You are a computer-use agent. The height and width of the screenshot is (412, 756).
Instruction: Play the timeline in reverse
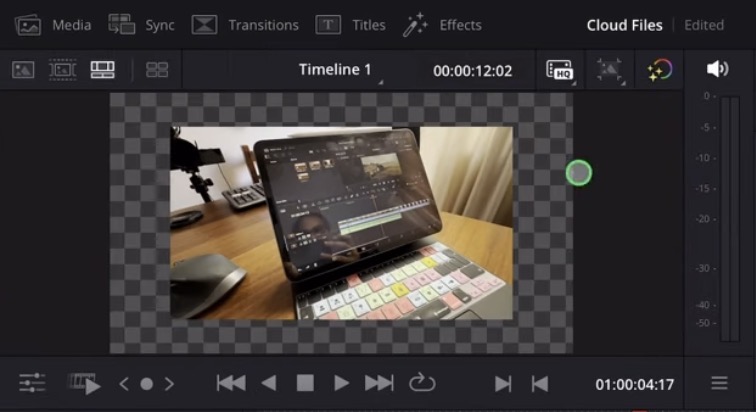[x=269, y=384]
